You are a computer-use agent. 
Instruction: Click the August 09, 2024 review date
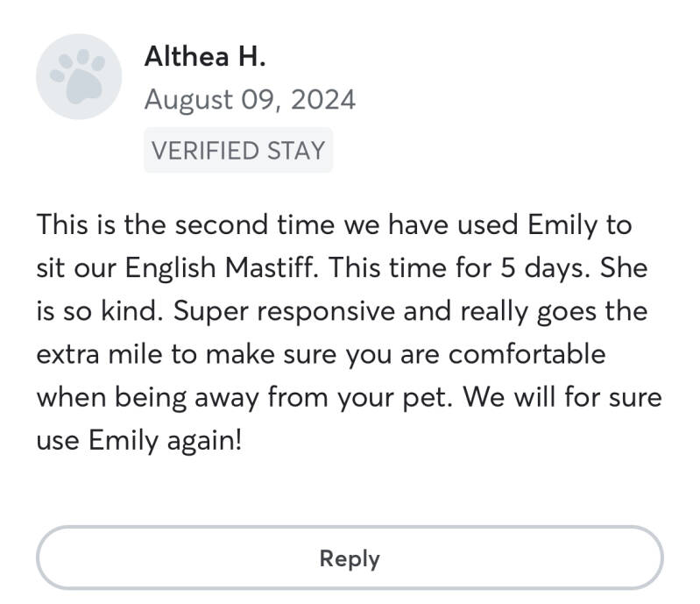(x=250, y=100)
